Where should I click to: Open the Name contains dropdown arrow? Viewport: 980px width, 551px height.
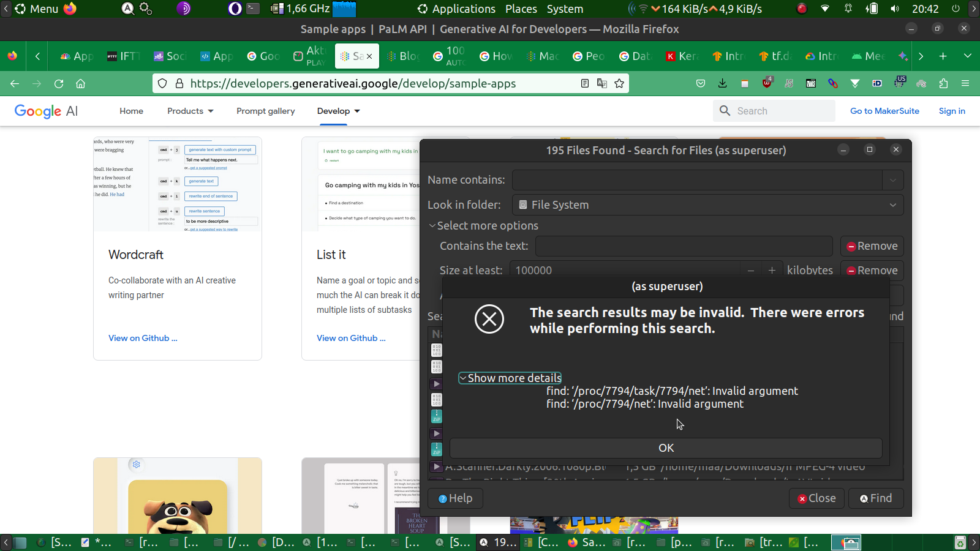point(893,180)
